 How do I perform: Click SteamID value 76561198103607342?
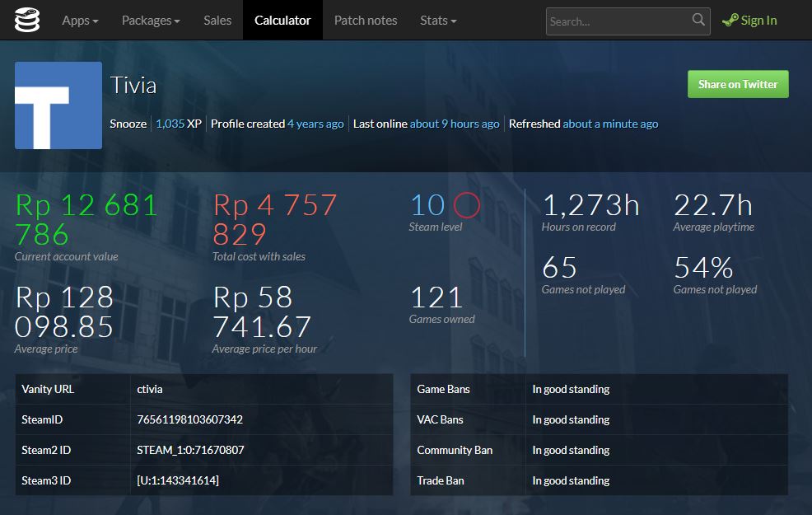189,419
